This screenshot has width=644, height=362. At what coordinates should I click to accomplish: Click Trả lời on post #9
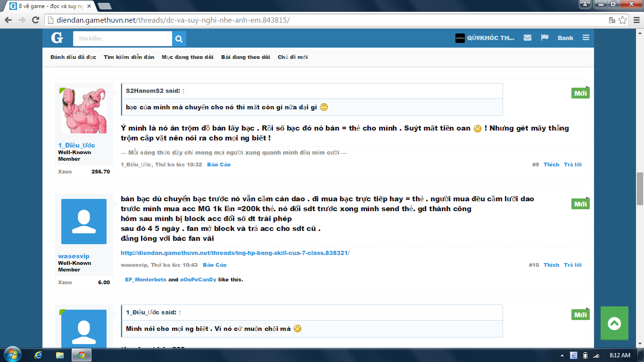click(573, 165)
